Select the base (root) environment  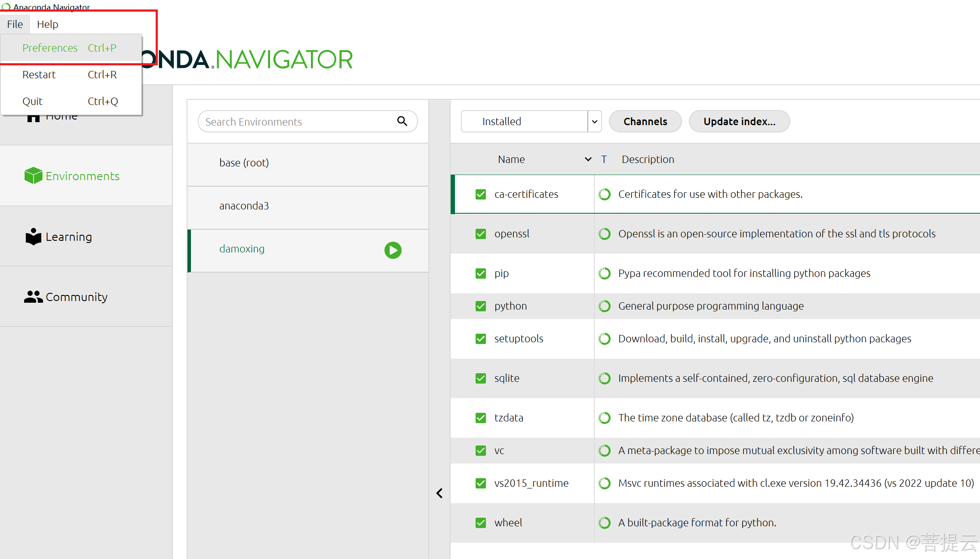click(244, 163)
